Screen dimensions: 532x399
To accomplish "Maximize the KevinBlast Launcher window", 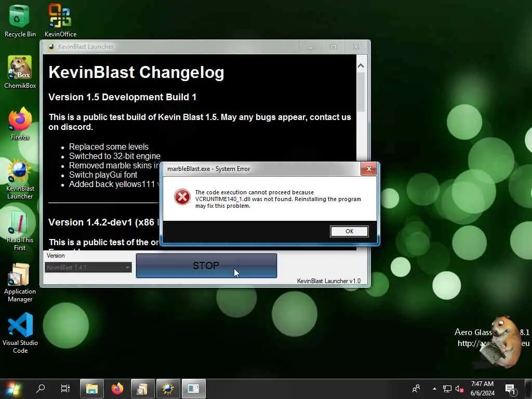I will click(x=333, y=47).
